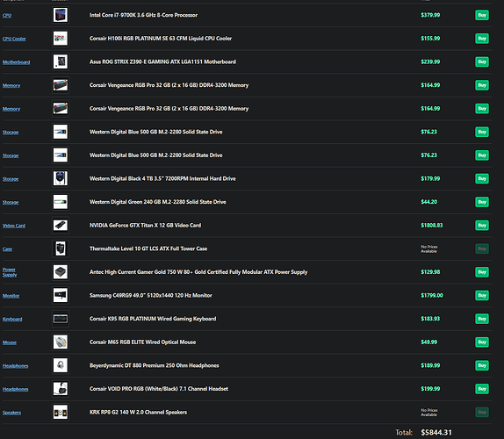Click the Western Digital Black 4 TB name

[162, 179]
